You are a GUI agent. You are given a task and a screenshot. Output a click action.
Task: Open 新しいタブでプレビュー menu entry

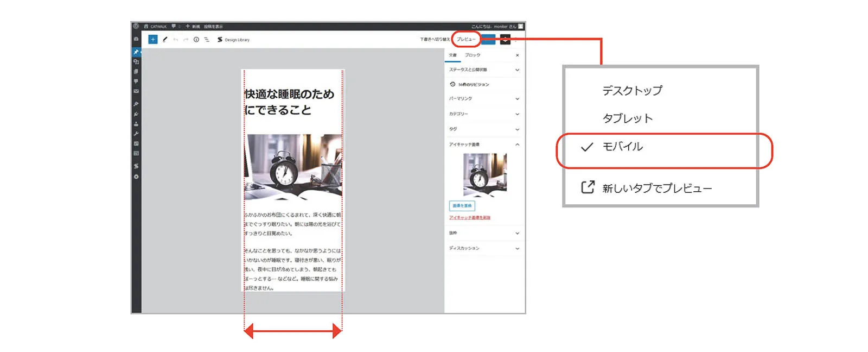pyautogui.click(x=656, y=188)
